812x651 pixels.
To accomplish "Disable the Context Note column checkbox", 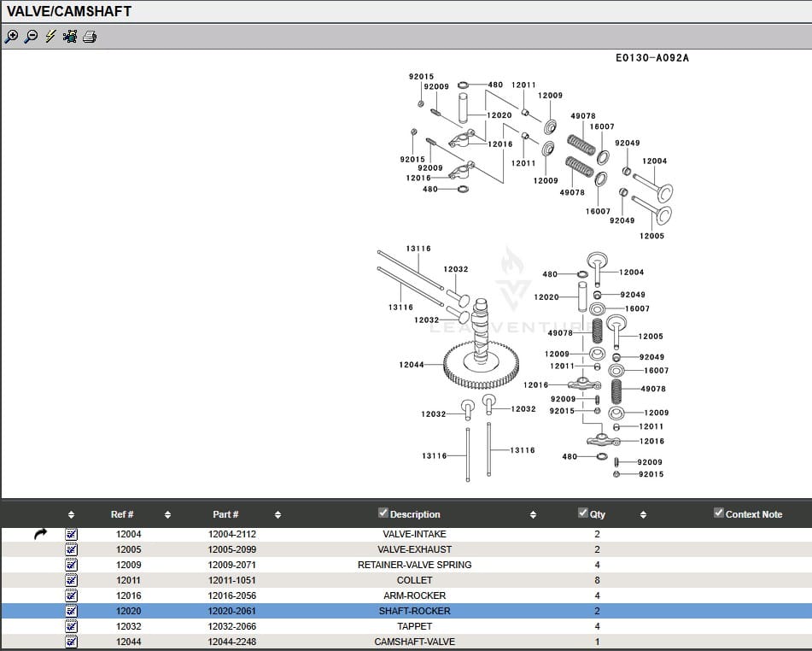I will tap(719, 513).
